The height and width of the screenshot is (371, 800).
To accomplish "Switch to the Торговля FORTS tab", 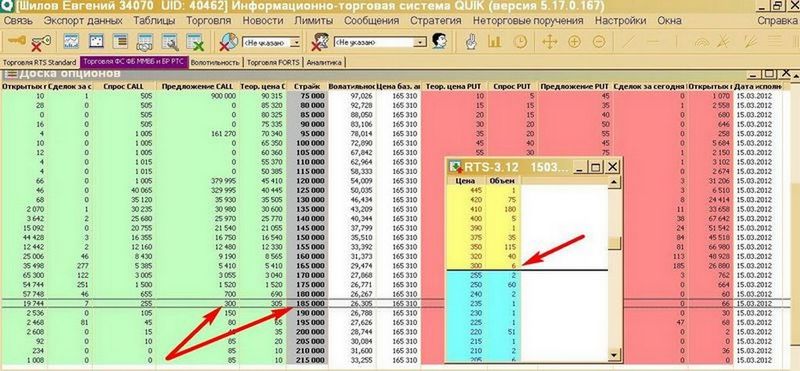I will point(274,63).
